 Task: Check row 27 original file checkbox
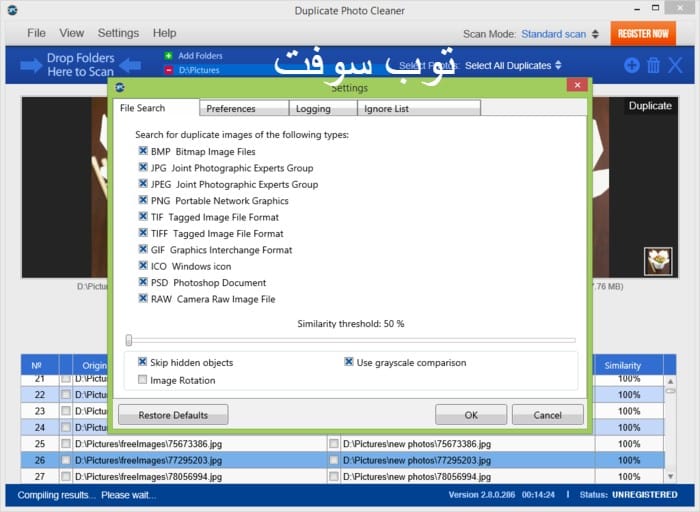coord(66,476)
